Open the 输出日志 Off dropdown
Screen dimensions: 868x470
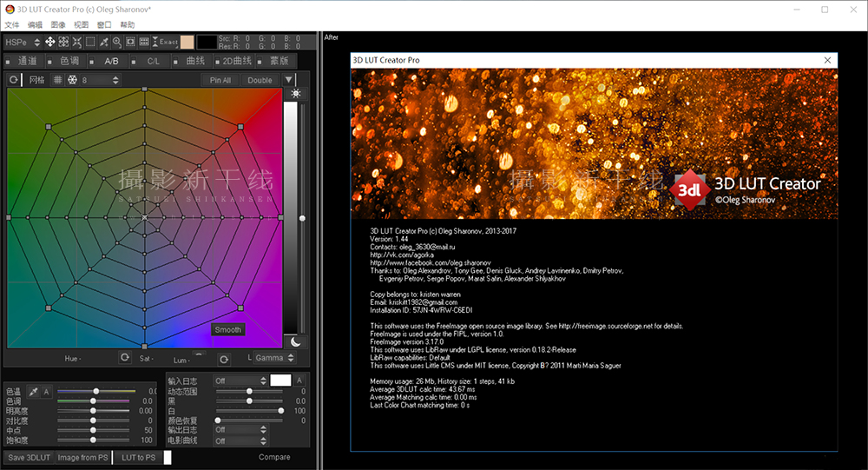click(240, 429)
